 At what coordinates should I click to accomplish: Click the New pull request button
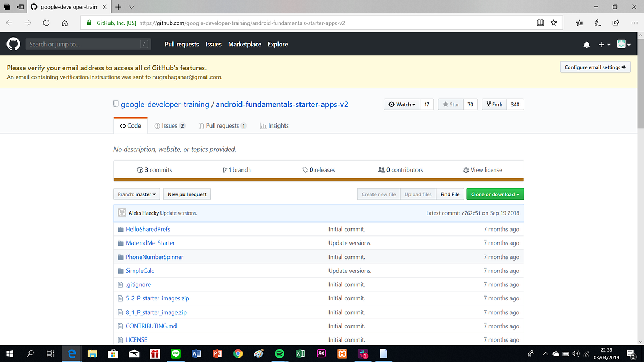187,194
